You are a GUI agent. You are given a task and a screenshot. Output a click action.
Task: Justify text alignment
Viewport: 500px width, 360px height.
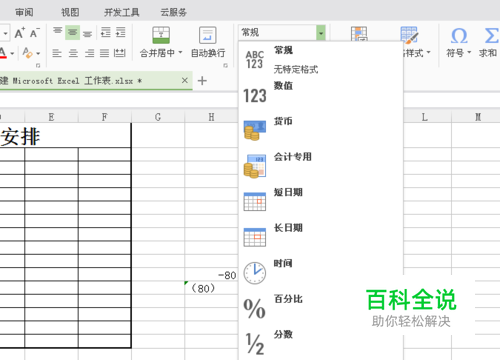click(x=104, y=53)
